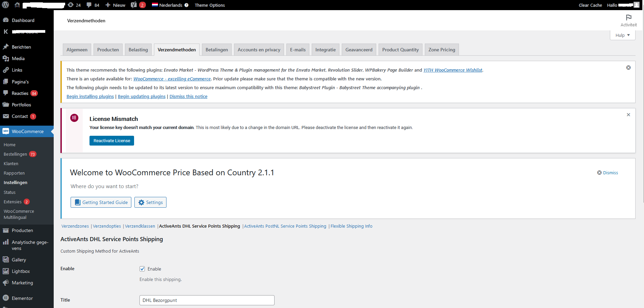Open ActiveAnts PostNL Service Points Shipping link
This screenshot has width=644, height=308.
click(285, 226)
